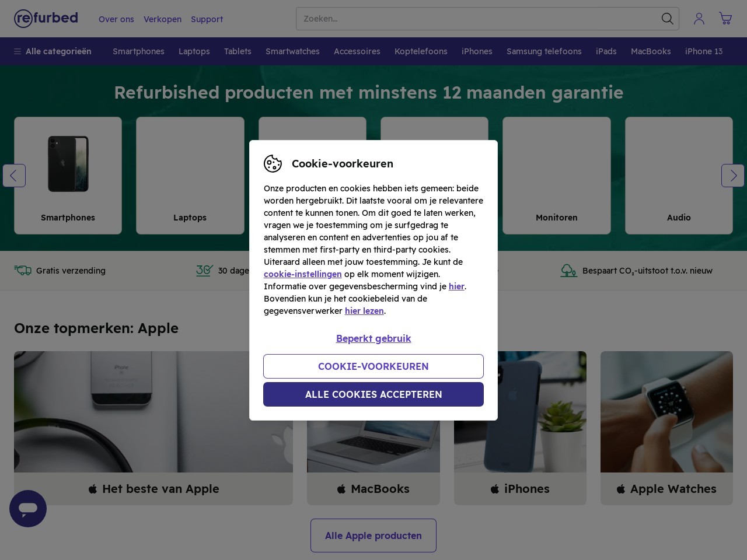The height and width of the screenshot is (560, 747).
Task: Click the 'hier' data protection link
Action: click(456, 286)
